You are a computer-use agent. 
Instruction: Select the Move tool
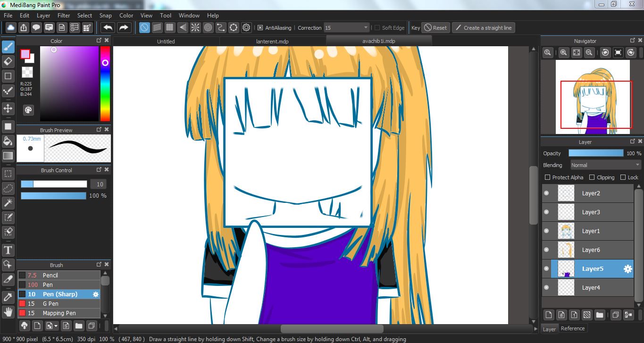[x=8, y=109]
